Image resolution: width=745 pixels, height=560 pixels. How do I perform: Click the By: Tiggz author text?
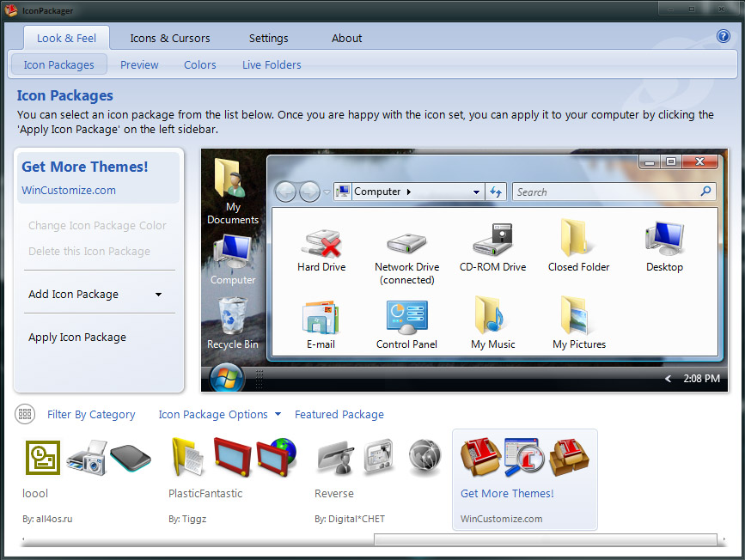tap(187, 519)
